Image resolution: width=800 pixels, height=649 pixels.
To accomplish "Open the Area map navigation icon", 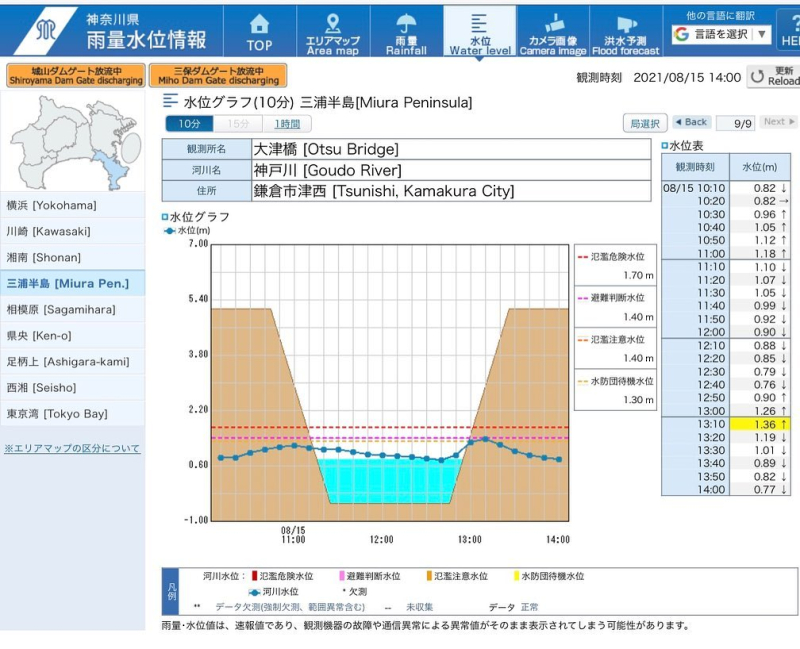I will pos(332,32).
